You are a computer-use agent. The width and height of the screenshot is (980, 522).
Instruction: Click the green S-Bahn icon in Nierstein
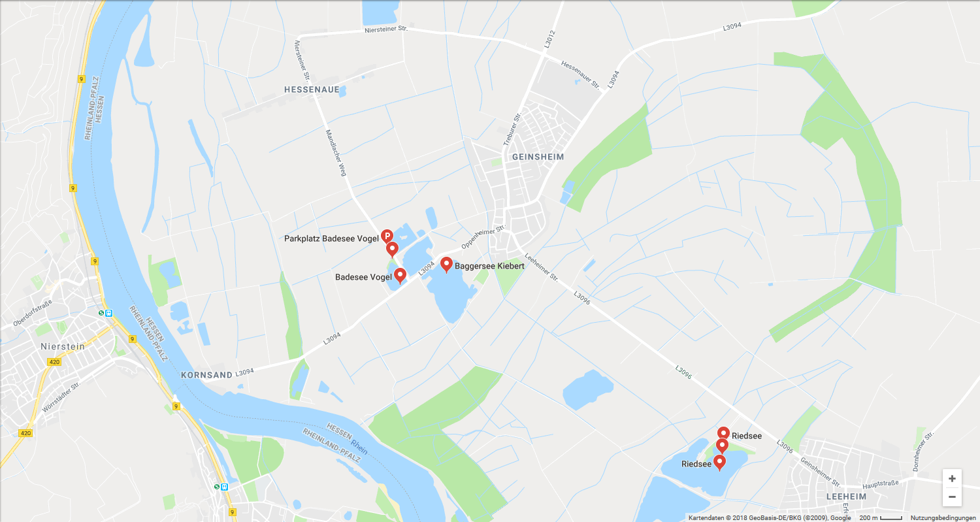pyautogui.click(x=101, y=312)
